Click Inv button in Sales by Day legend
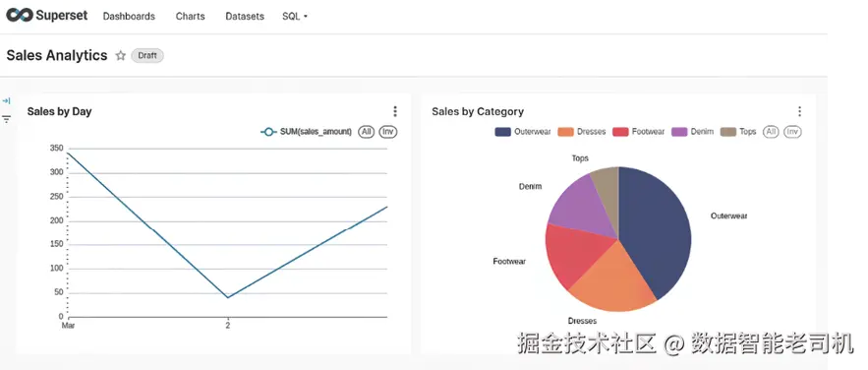Screen dimensions: 868x370 [x=388, y=132]
